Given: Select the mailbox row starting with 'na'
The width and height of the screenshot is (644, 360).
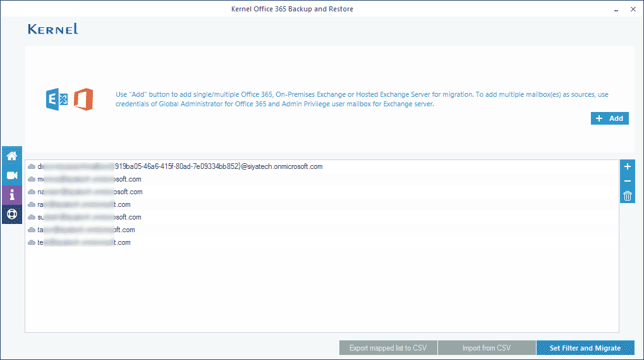Looking at the screenshot, I should (322, 192).
